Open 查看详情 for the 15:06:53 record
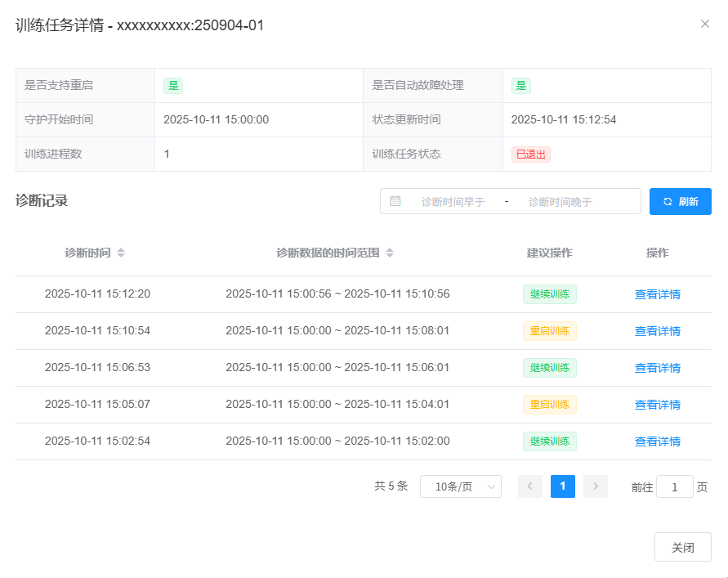728x578 pixels. 657,368
